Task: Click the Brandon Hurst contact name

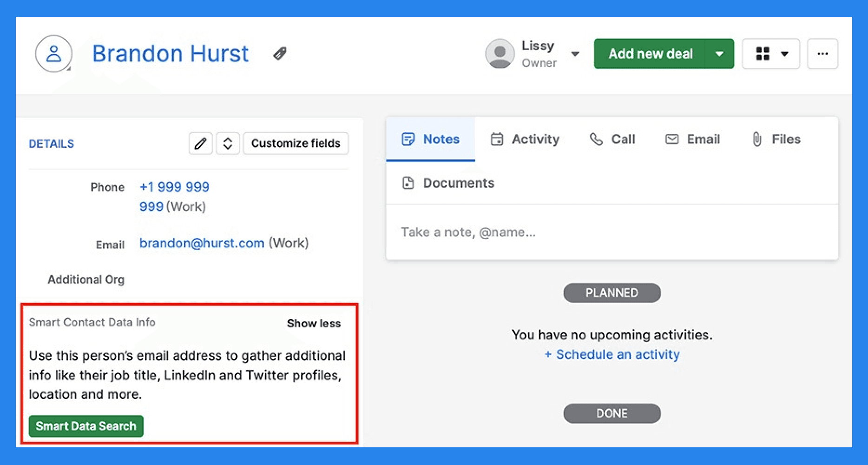Action: (171, 53)
